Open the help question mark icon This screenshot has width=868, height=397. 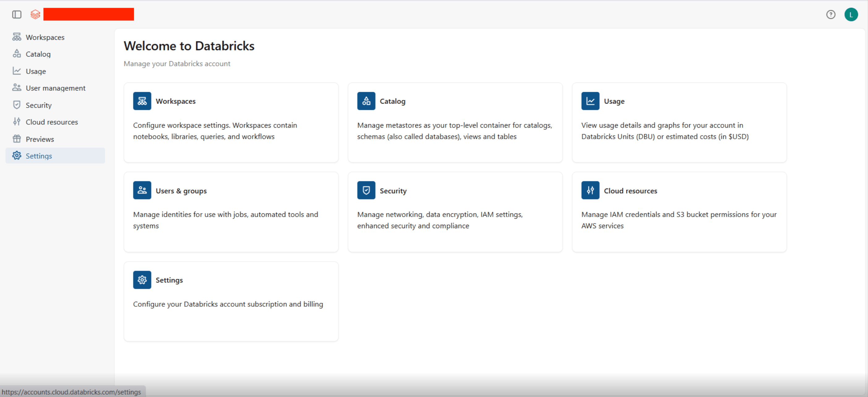tap(831, 15)
